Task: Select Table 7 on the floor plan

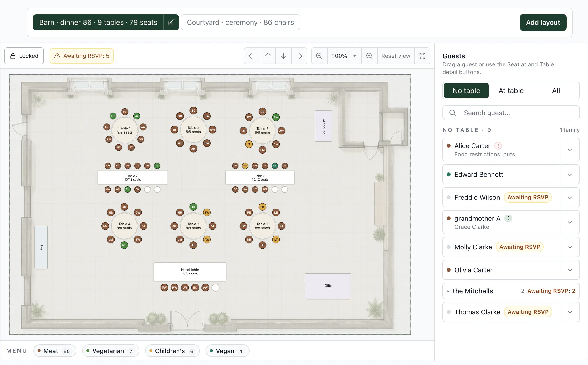Action: click(132, 178)
